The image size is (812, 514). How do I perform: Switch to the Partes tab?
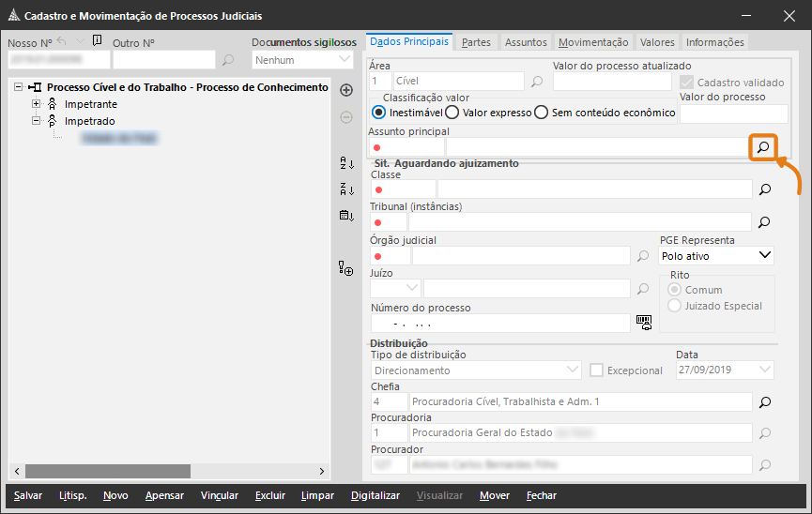(476, 42)
